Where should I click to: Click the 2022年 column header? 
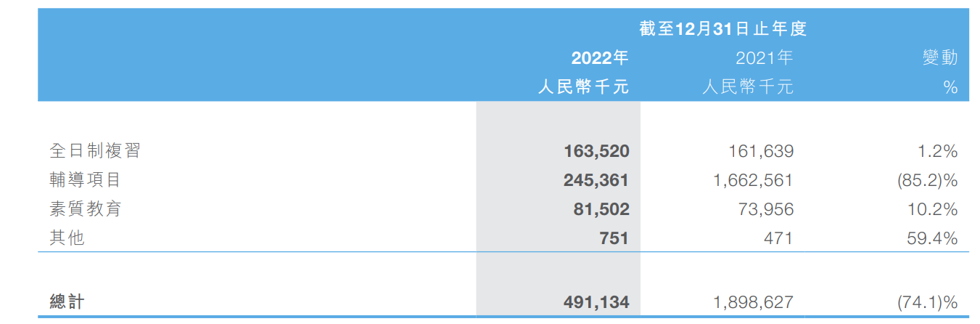click(x=599, y=58)
